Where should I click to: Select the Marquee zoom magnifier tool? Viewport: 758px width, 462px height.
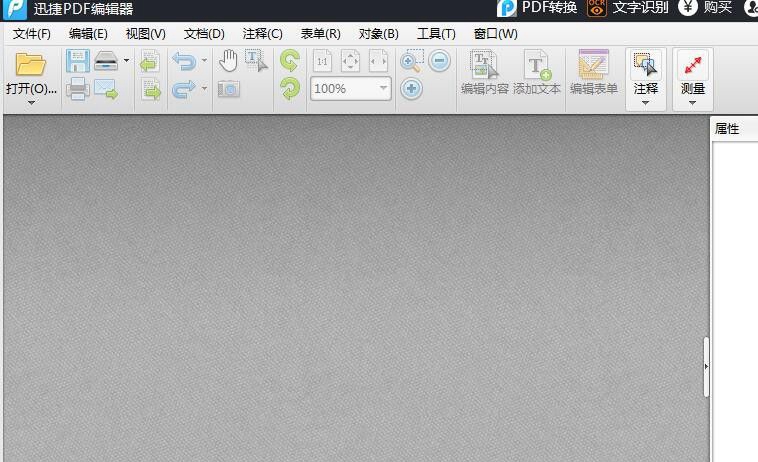pyautogui.click(x=412, y=61)
